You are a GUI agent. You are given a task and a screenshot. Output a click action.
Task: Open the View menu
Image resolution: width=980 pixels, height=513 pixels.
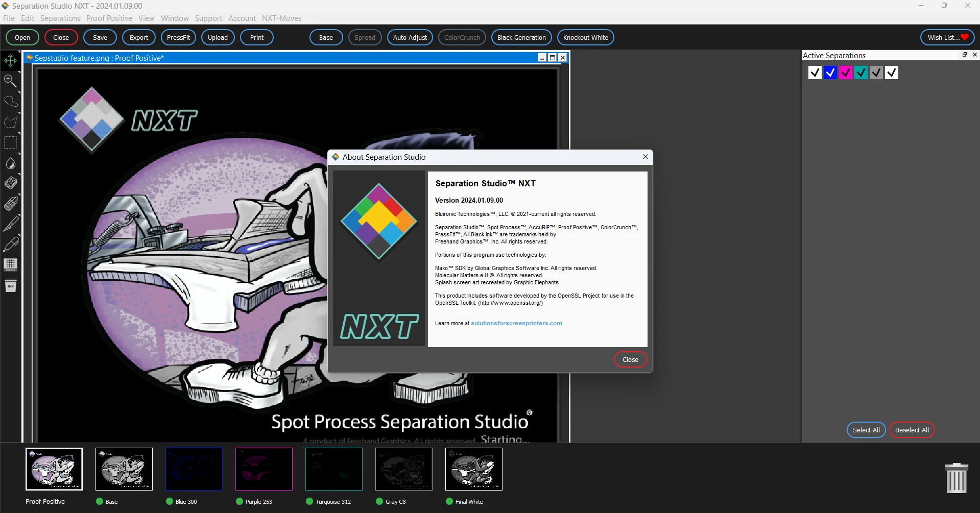147,18
